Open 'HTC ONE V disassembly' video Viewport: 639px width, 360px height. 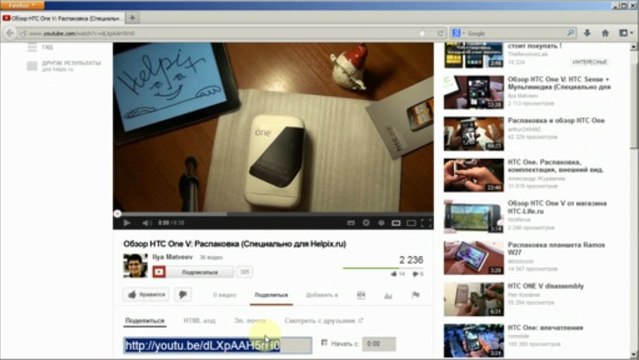[x=545, y=286]
